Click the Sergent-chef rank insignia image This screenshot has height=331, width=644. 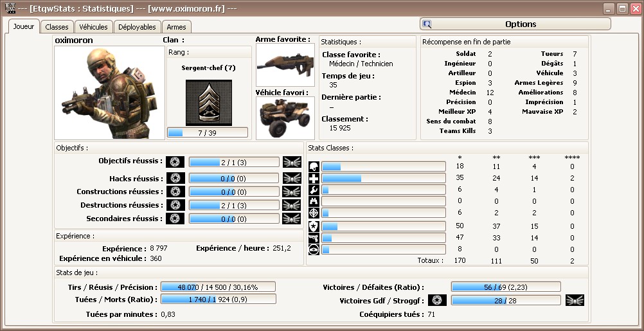pos(209,103)
